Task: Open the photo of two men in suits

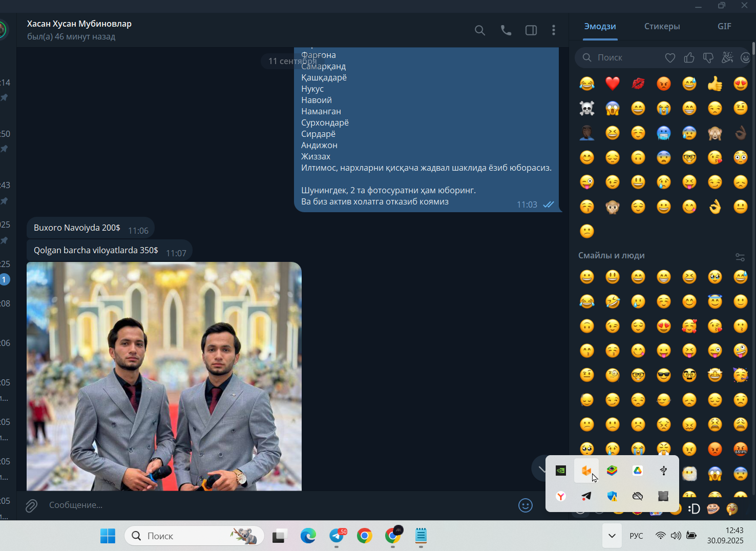Action: tap(164, 376)
